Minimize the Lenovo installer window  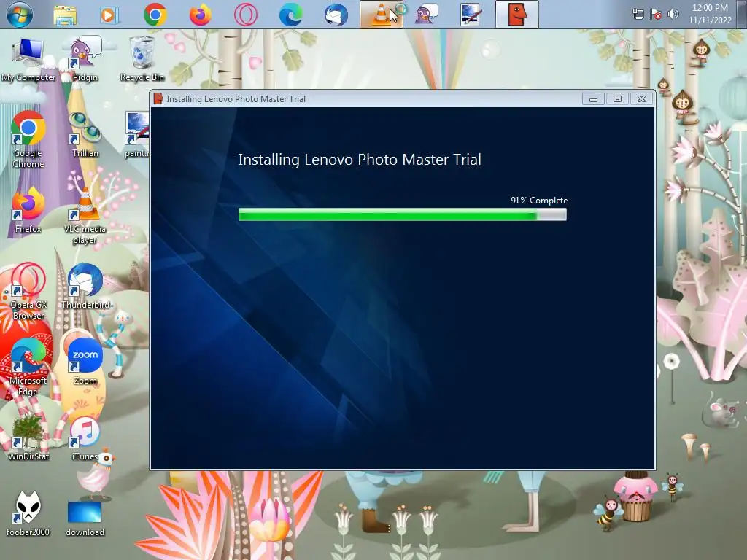593,99
